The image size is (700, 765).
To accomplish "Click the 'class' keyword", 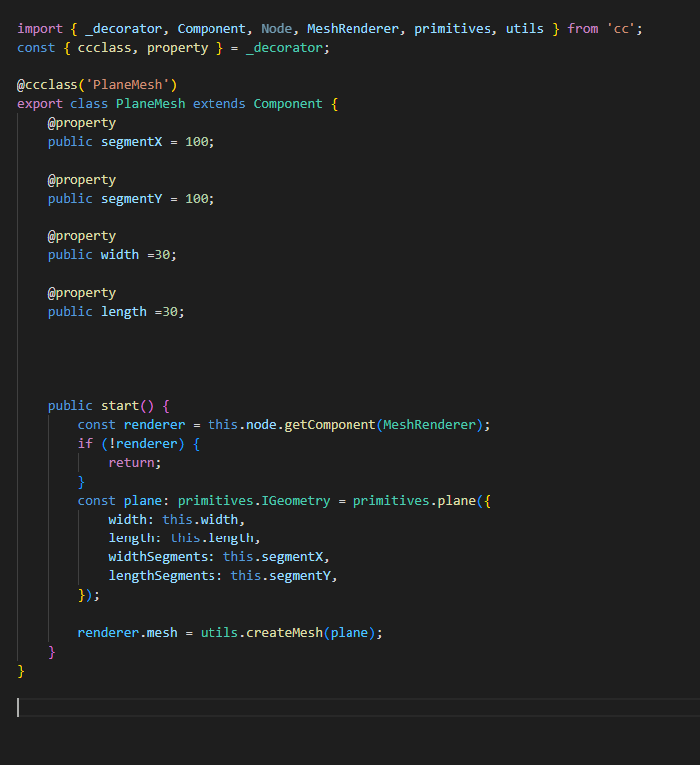I will [89, 104].
